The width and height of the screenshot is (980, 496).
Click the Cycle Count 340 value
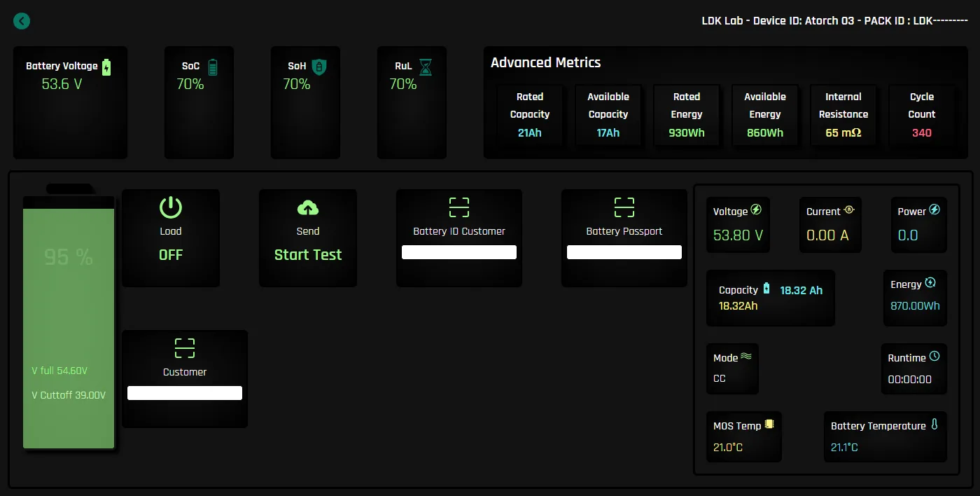922,133
